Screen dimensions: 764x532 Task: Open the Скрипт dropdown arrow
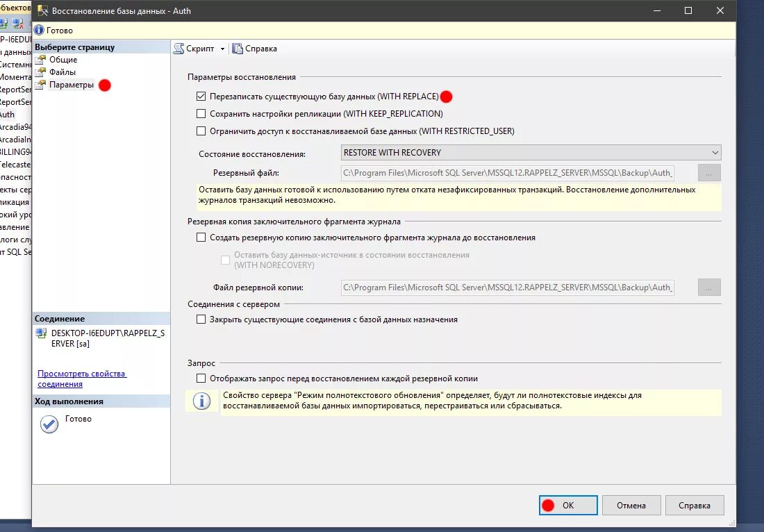coord(223,49)
